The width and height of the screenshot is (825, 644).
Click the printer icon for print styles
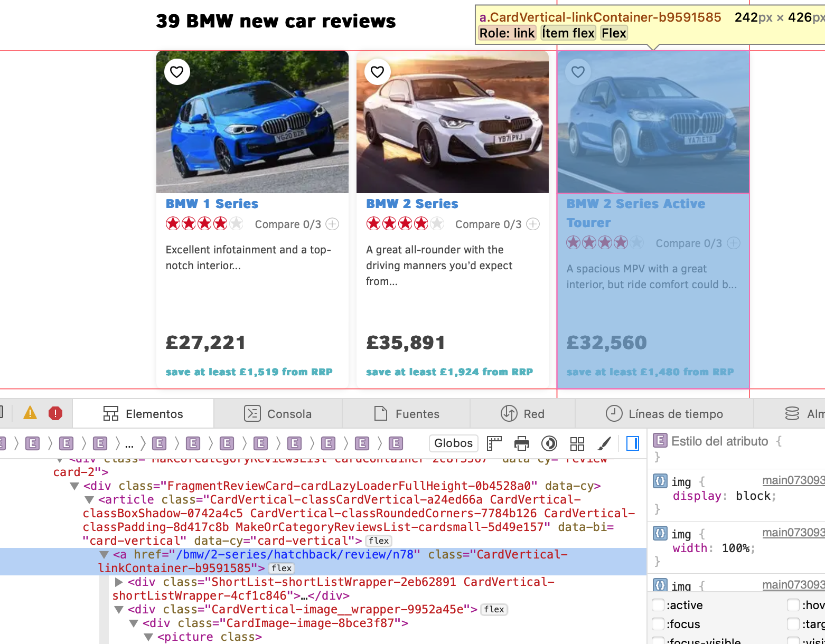point(521,443)
